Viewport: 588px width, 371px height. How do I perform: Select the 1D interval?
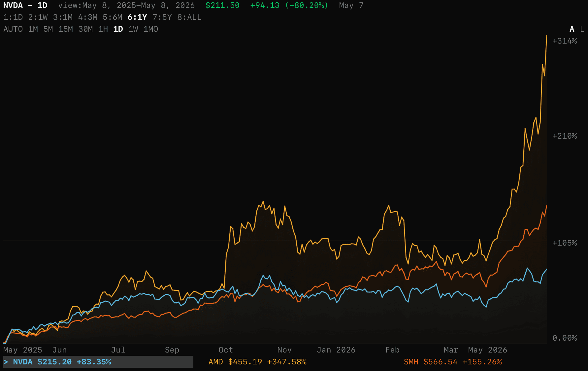pos(118,29)
